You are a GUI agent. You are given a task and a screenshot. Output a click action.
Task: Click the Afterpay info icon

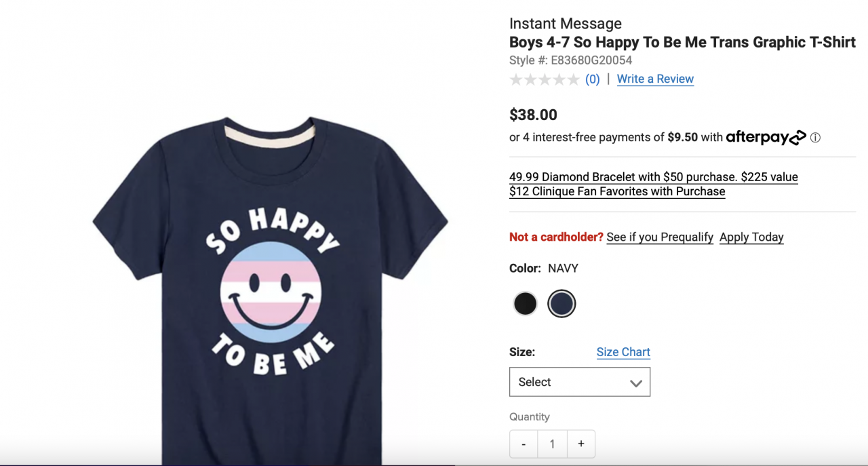coord(815,138)
